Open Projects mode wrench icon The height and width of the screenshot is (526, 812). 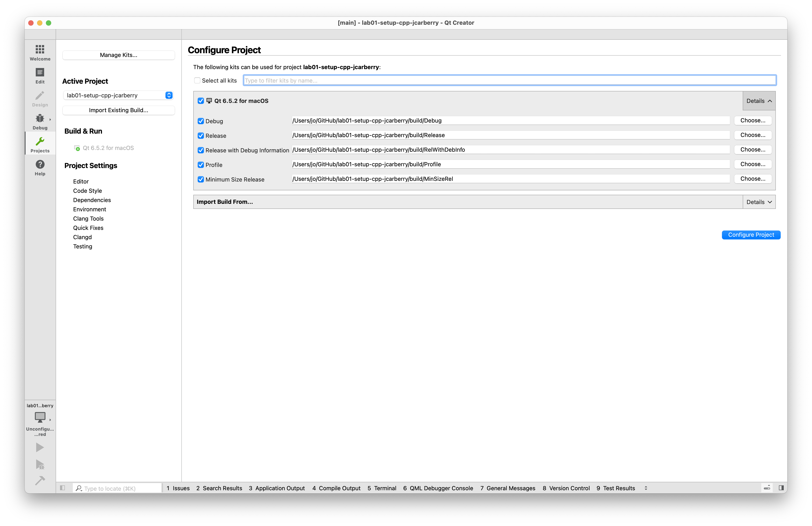tap(40, 141)
